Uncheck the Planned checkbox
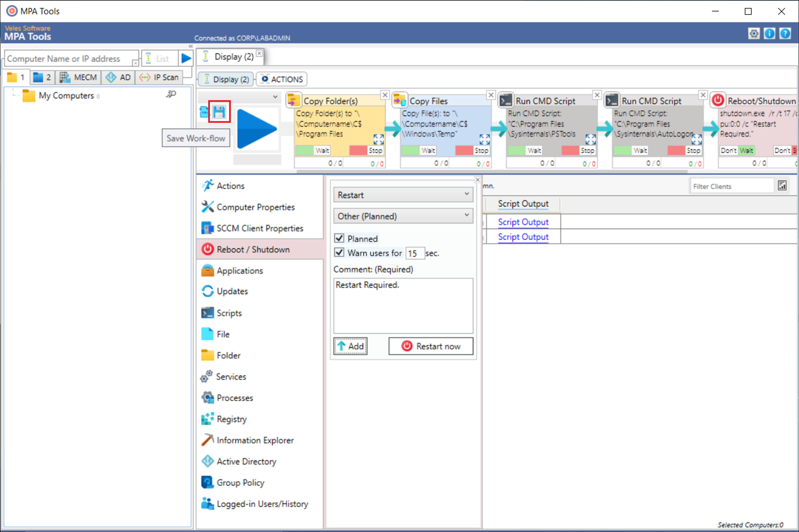 [x=339, y=238]
